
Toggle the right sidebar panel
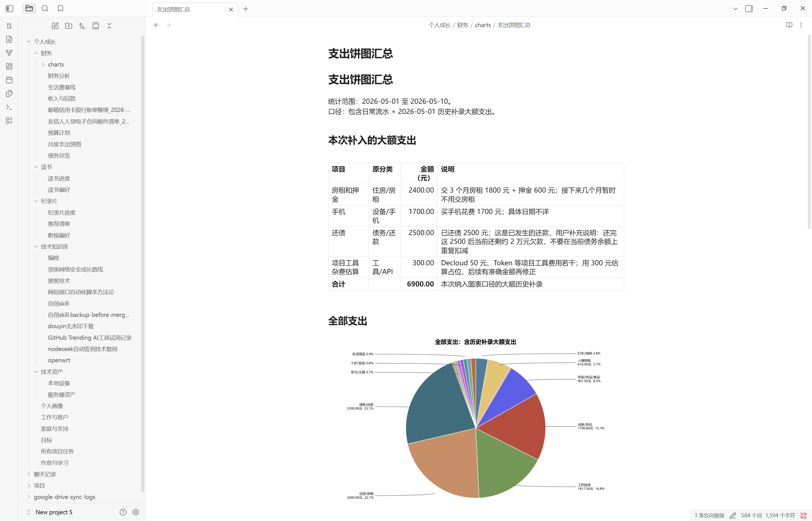pyautogui.click(x=749, y=8)
